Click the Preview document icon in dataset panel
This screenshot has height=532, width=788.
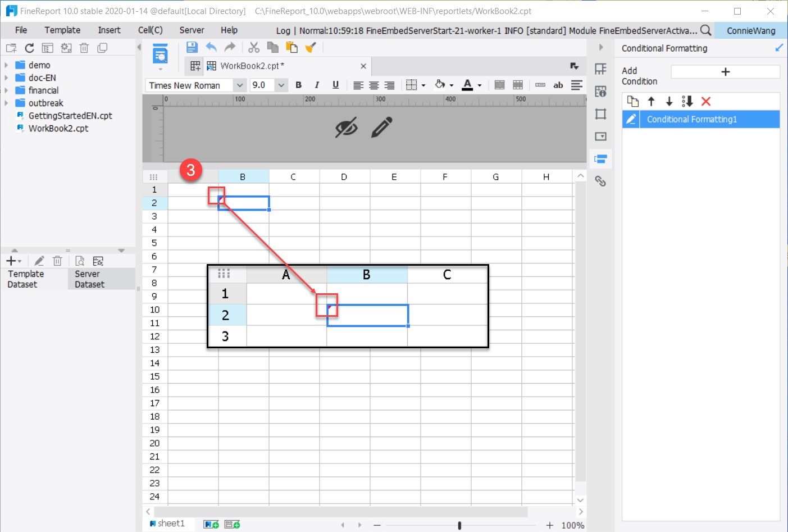click(80, 261)
